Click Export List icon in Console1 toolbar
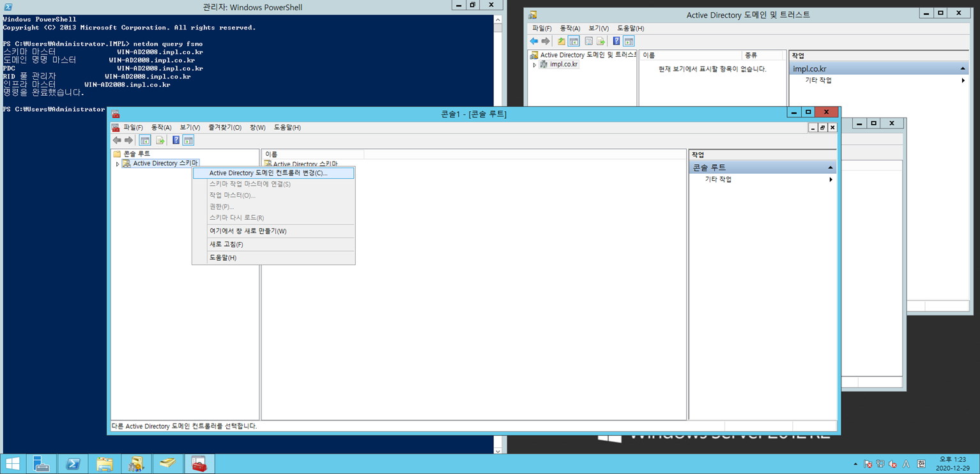This screenshot has width=980, height=474. click(x=160, y=141)
